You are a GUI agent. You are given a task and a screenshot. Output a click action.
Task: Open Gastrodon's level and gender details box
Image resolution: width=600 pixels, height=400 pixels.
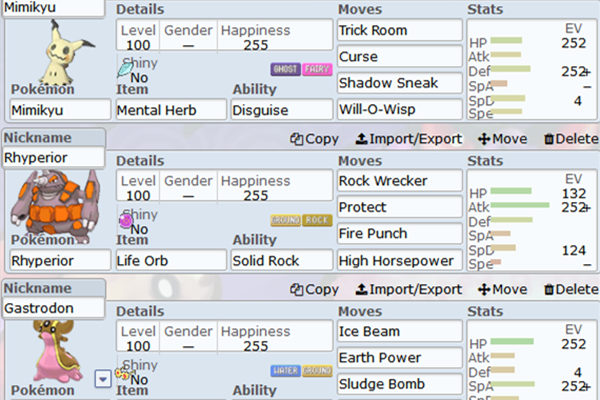pos(225,336)
